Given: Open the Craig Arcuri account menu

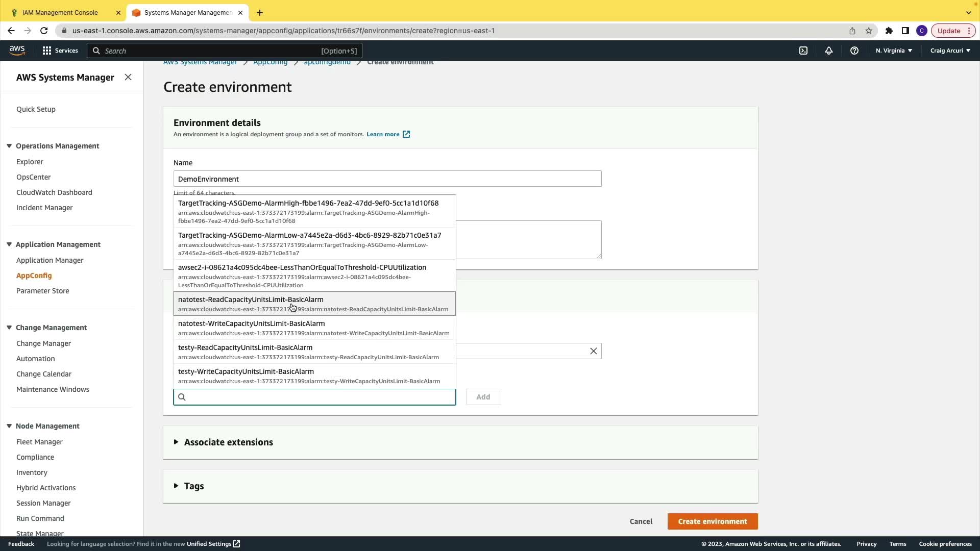Looking at the screenshot, I should (x=950, y=51).
